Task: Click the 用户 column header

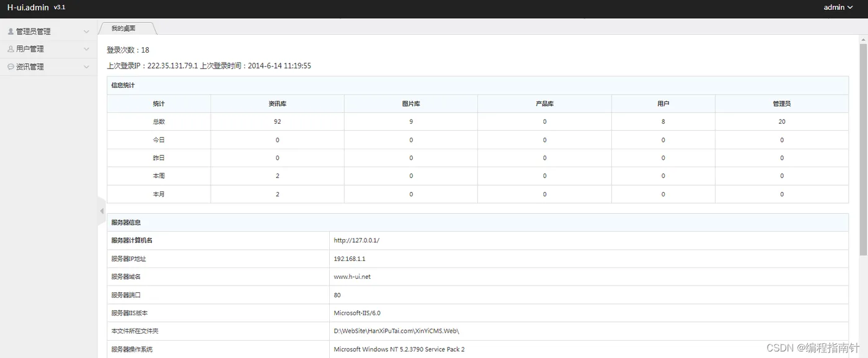Action: pyautogui.click(x=663, y=103)
